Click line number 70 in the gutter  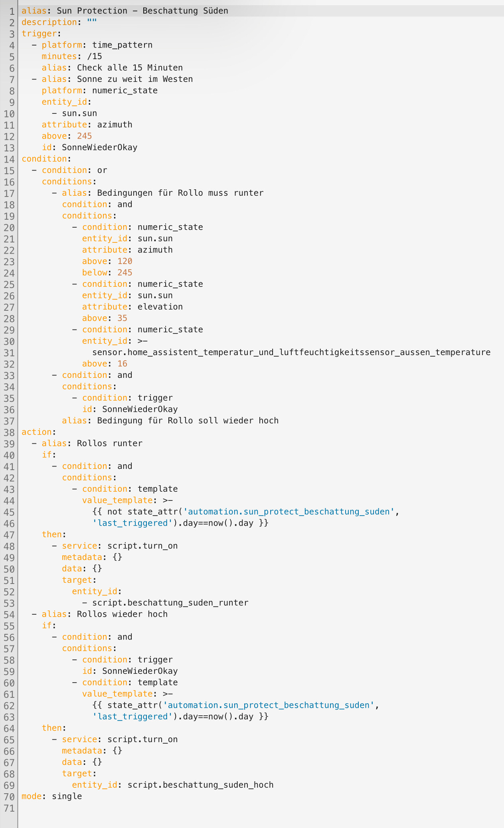9,796
